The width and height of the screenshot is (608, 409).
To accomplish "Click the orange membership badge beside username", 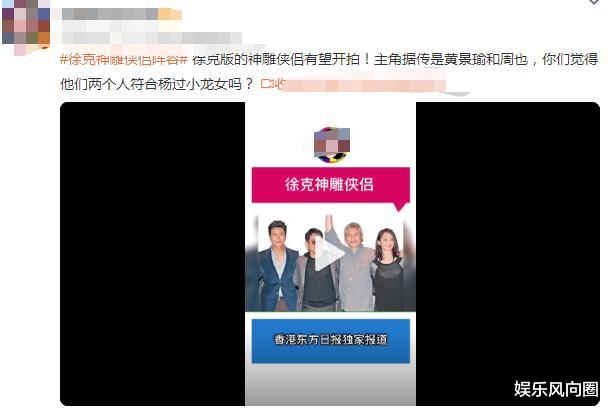I will 170,14.
